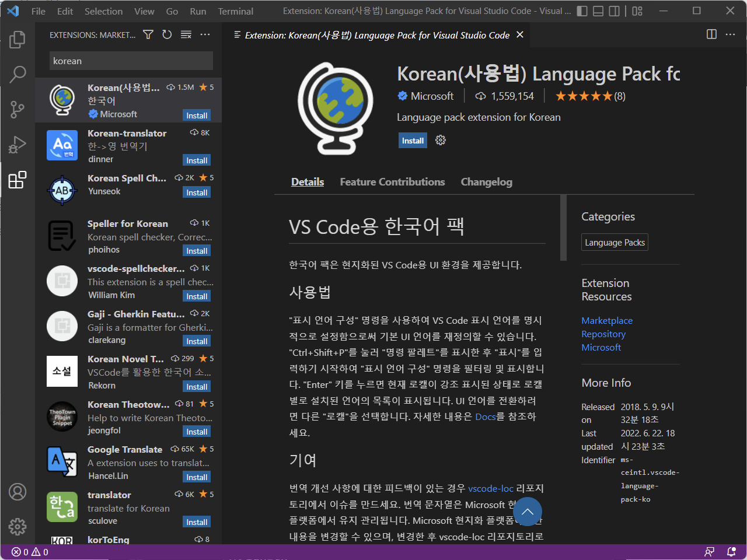Install the Gaji Gherkin extension
The width and height of the screenshot is (747, 560).
click(x=197, y=341)
